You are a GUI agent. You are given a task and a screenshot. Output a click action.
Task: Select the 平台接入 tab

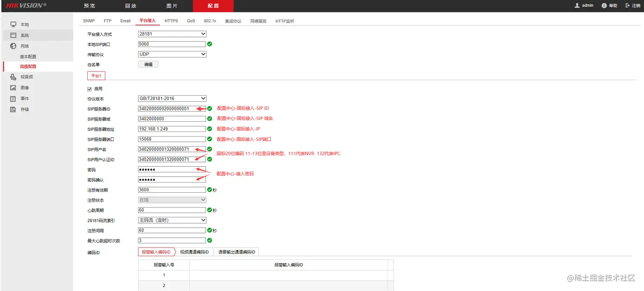(148, 21)
